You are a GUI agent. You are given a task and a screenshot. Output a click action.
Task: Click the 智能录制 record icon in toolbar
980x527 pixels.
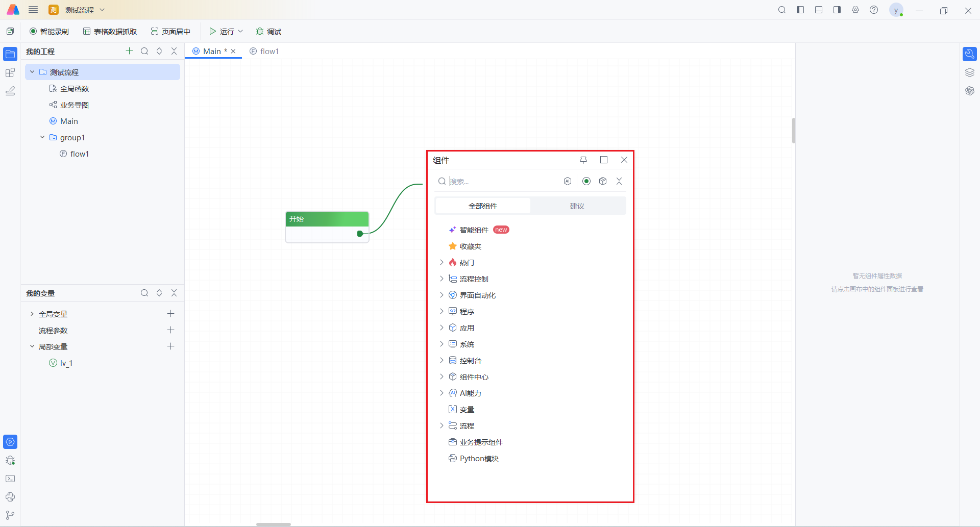tap(33, 32)
